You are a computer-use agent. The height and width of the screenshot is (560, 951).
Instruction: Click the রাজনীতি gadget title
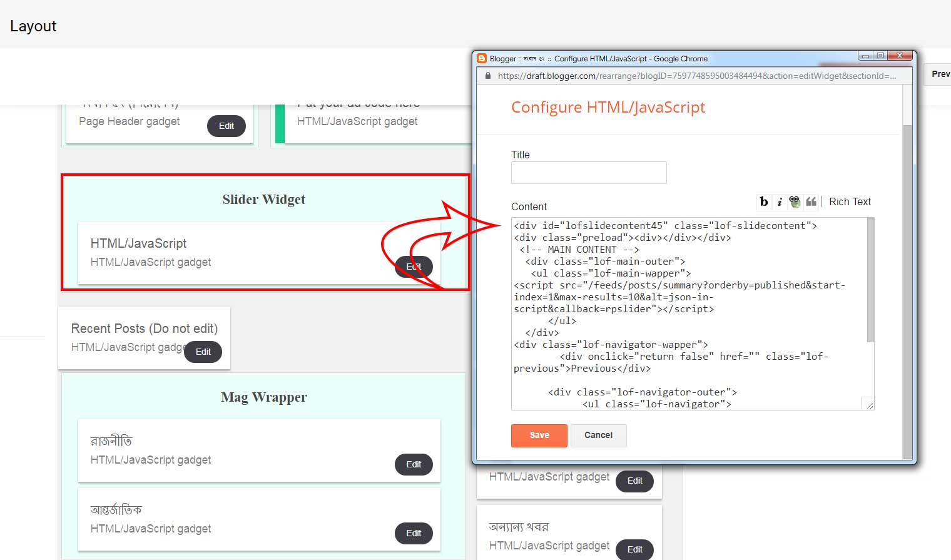click(x=111, y=441)
